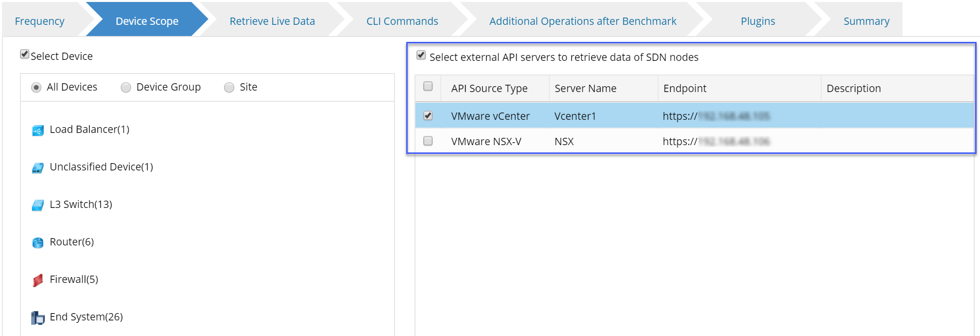980x336 pixels.
Task: Choose the Device Group radio button
Action: click(126, 88)
